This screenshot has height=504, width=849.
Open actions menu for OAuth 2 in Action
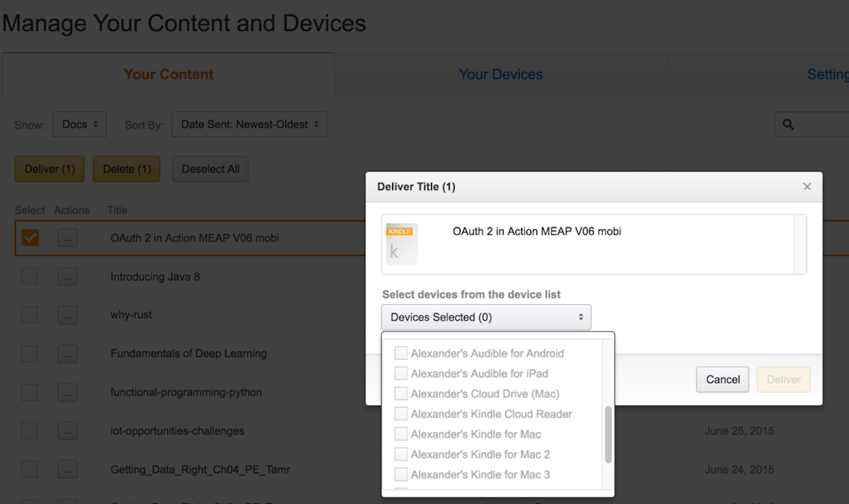click(x=68, y=238)
